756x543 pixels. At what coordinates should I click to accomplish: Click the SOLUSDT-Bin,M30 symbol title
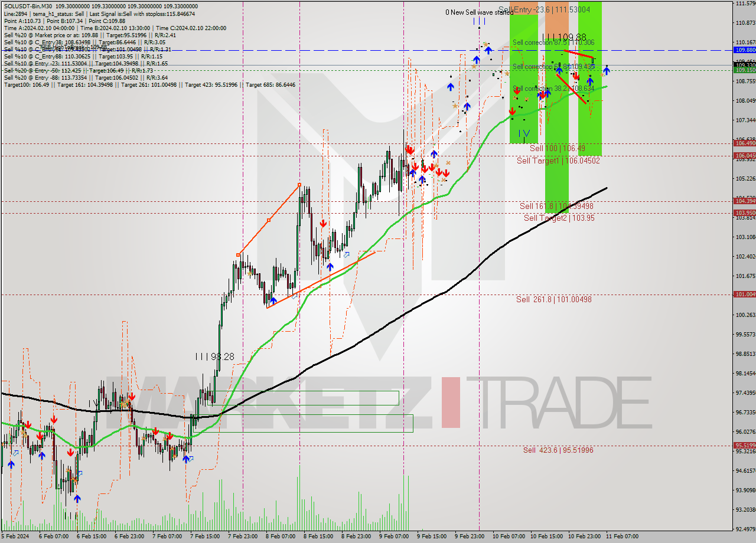pos(28,6)
